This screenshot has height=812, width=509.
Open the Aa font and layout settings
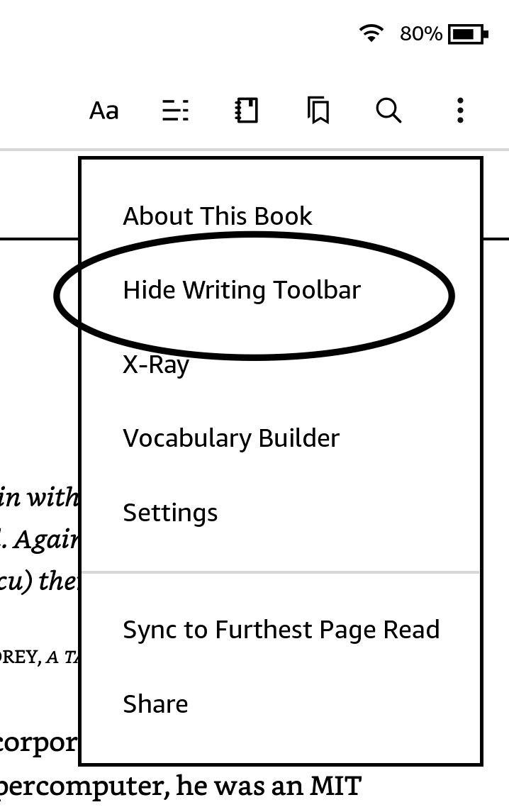point(104,111)
